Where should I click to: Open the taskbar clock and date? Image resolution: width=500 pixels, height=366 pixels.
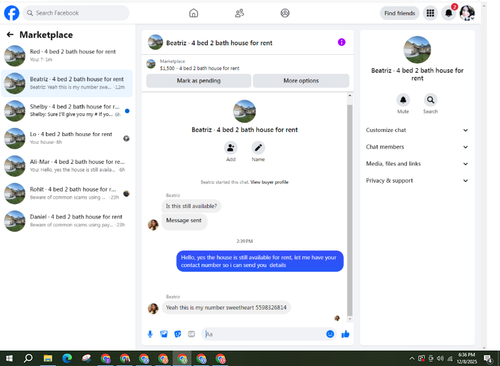click(x=466, y=358)
